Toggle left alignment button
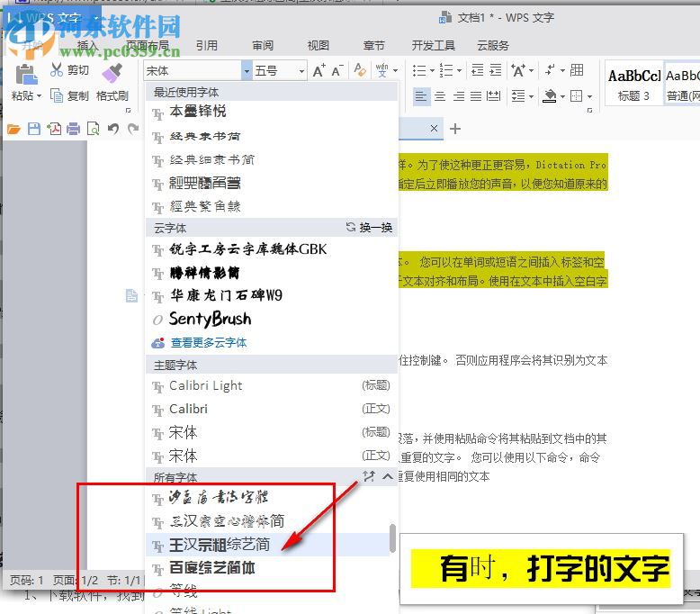Screen dimensions: 700x614 click(421, 96)
